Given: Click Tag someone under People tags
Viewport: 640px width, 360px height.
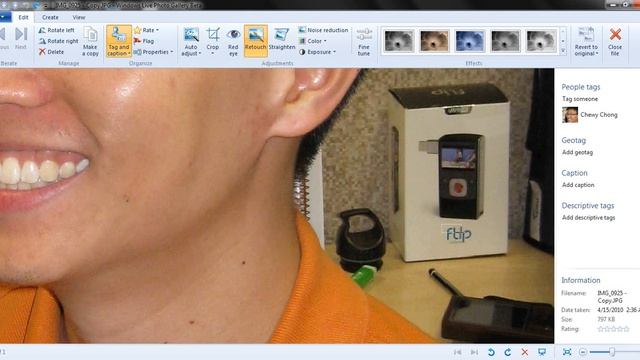Looking at the screenshot, I should click(580, 99).
